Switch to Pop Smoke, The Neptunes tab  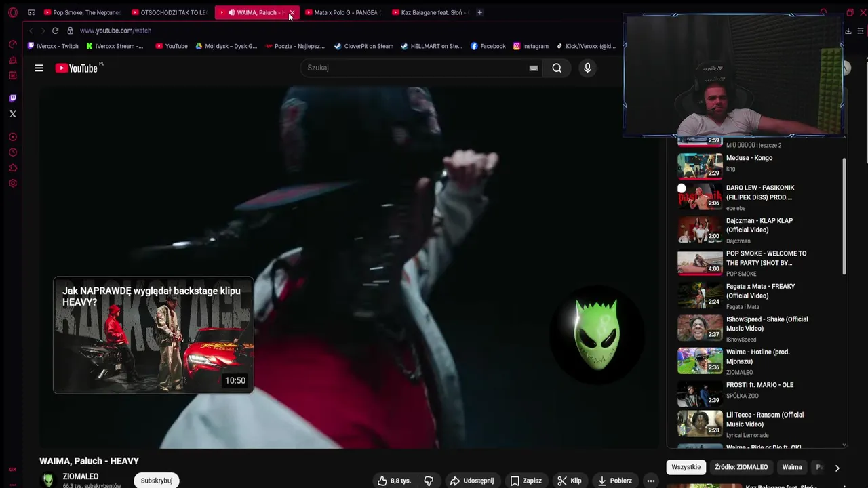coord(82,12)
